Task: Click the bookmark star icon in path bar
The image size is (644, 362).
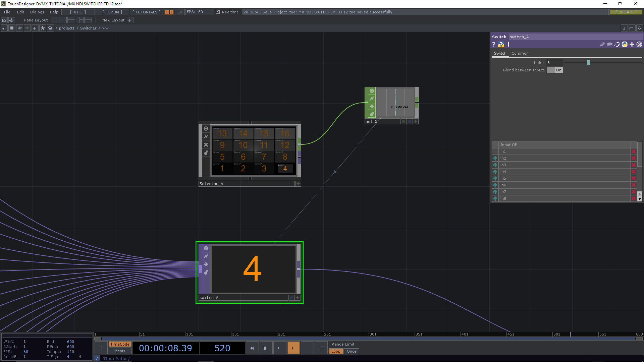Action: pos(42,28)
